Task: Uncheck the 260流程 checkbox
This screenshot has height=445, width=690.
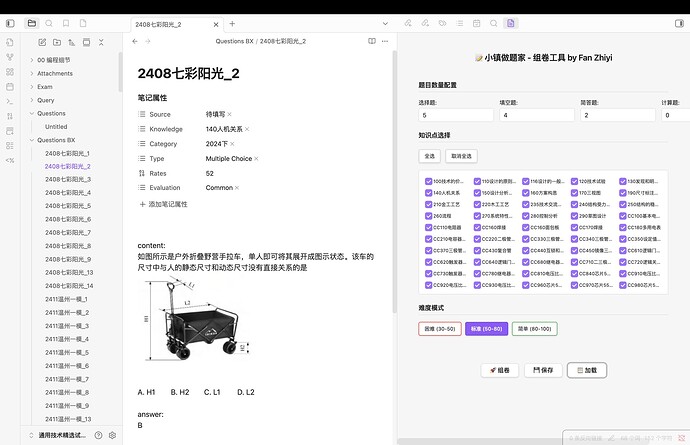Action: tap(429, 215)
